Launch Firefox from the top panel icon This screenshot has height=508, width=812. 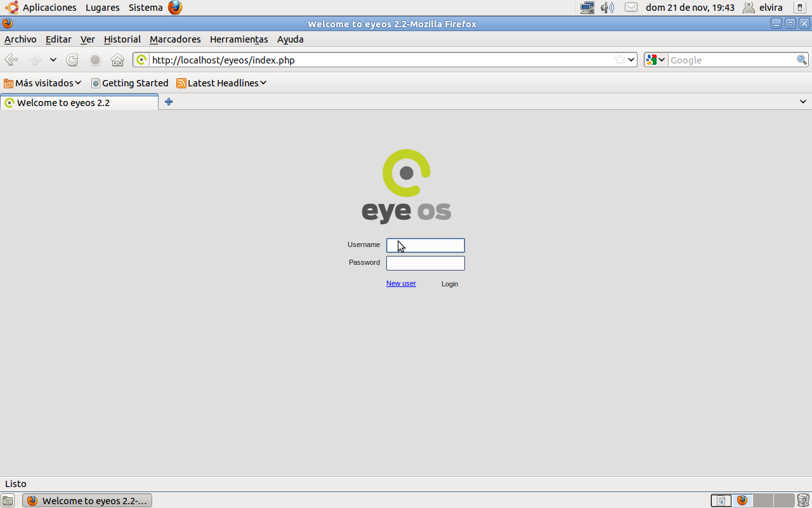[175, 8]
